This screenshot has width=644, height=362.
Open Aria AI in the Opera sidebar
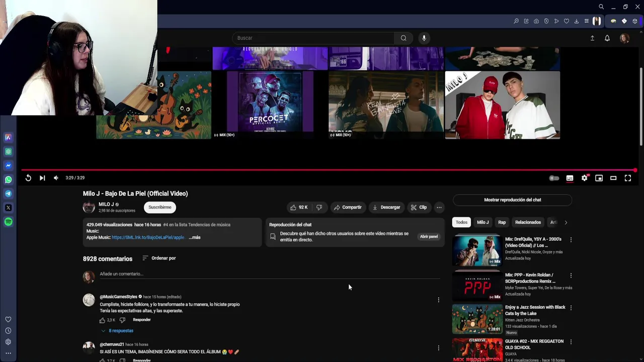8,137
